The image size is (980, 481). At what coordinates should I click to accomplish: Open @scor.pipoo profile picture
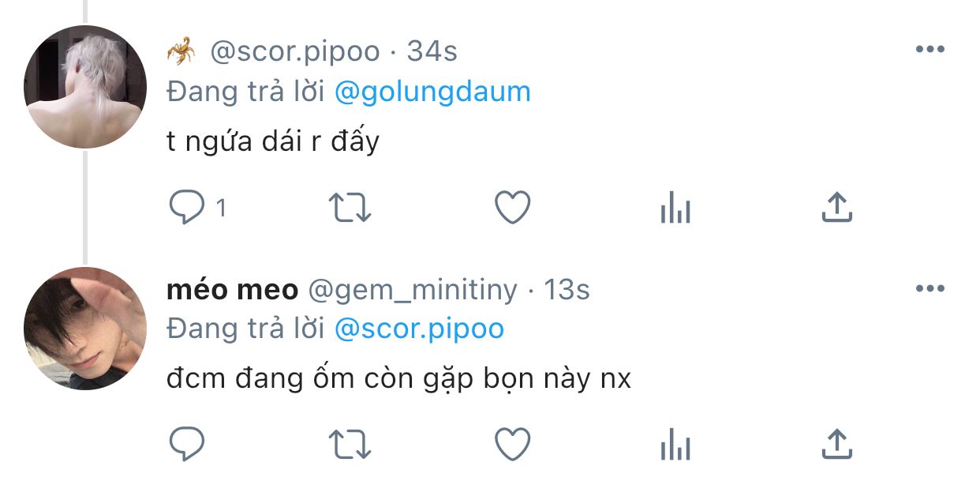(85, 87)
